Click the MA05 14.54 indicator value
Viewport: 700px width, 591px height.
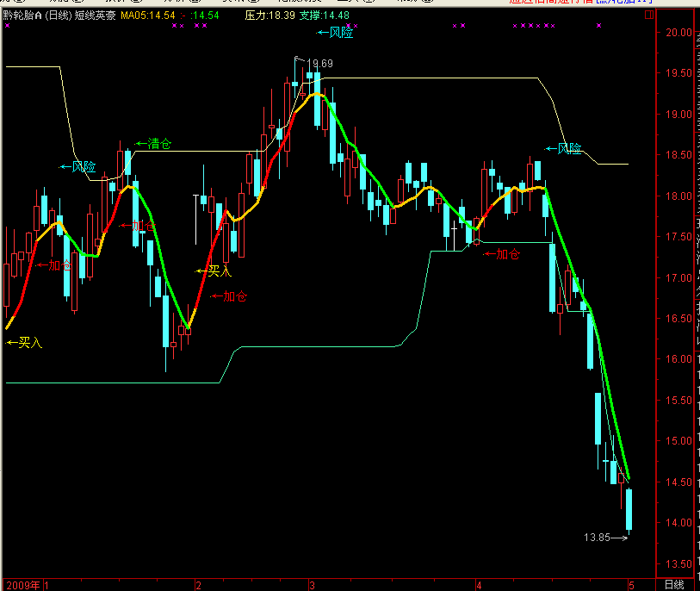147,16
